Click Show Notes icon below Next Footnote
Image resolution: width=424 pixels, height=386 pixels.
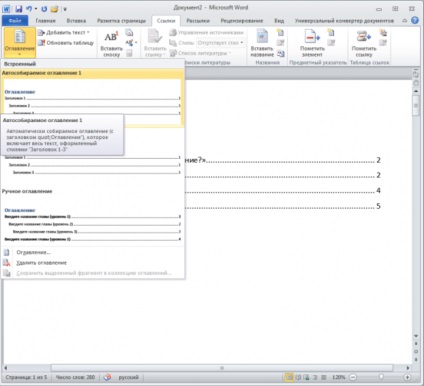coord(129,53)
